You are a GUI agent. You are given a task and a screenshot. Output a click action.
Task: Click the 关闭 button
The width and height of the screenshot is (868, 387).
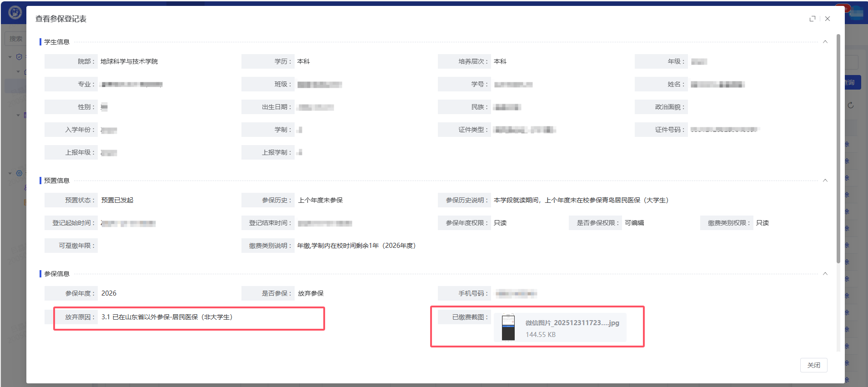813,365
